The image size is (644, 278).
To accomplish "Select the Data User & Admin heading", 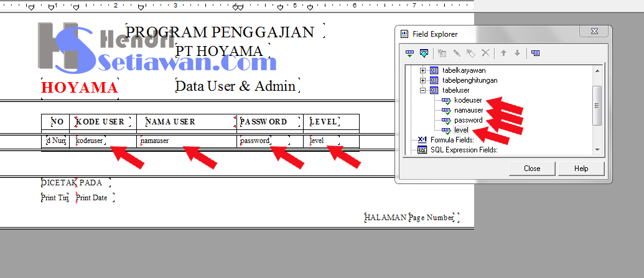I will point(238,86).
